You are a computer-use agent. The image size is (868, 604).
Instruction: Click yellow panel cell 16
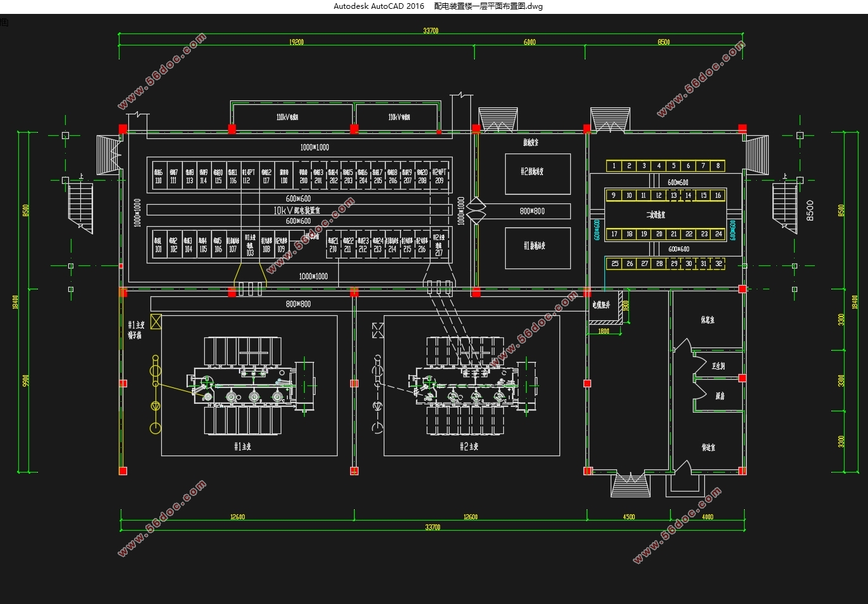coord(718,195)
